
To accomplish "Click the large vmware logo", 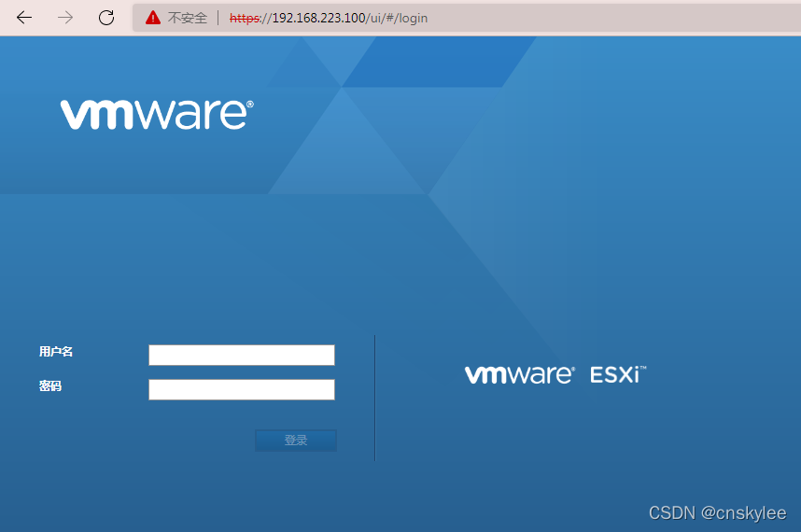I will tap(157, 115).
